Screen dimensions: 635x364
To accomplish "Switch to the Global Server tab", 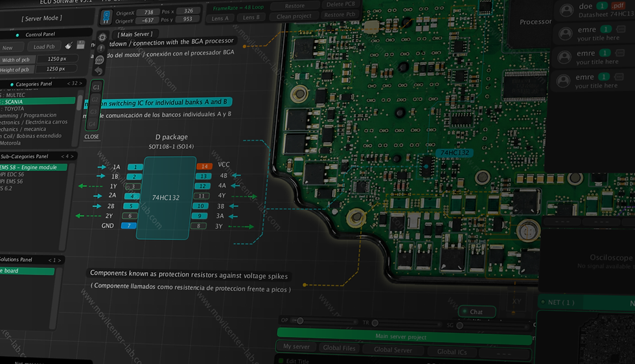I will (x=393, y=349).
